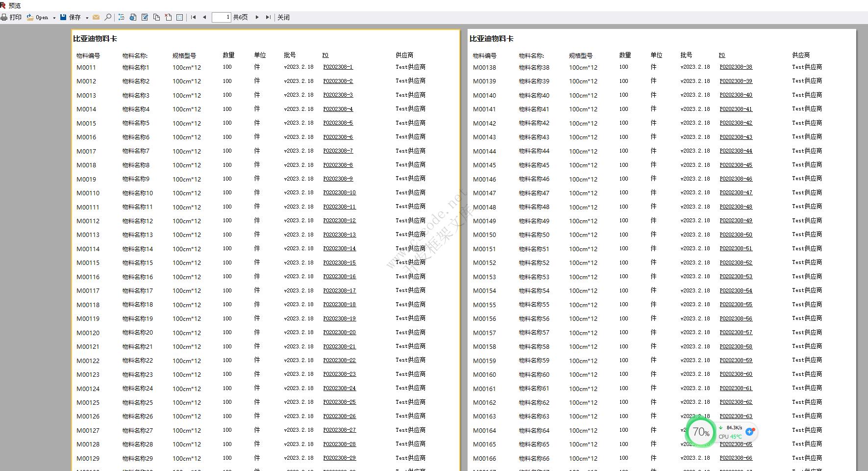
Task: Open the Find magnifier tool
Action: tap(108, 17)
